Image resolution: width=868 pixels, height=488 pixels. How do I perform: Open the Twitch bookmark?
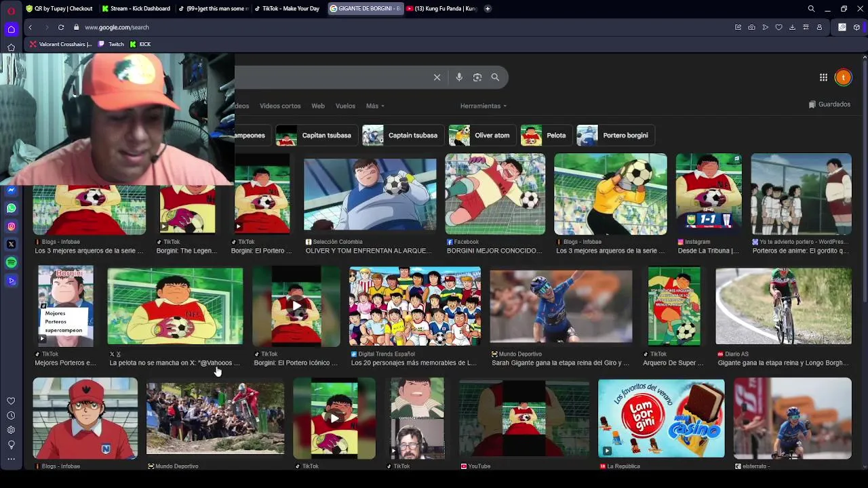tap(111, 44)
